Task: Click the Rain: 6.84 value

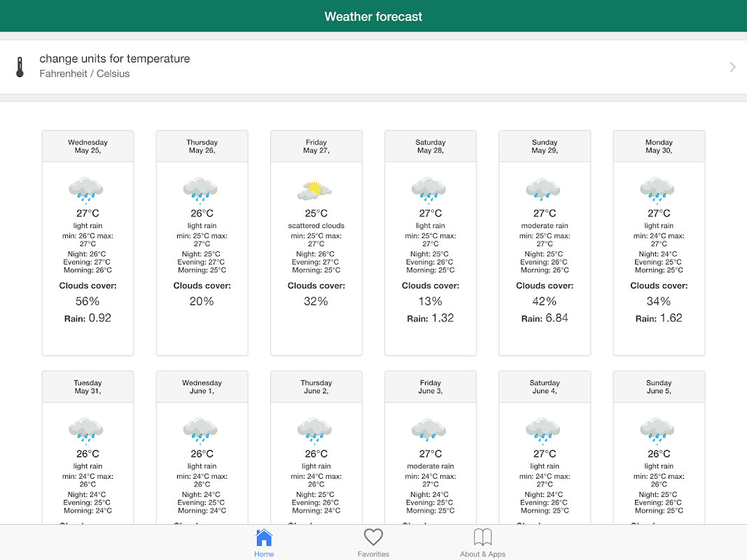Action: click(x=545, y=318)
